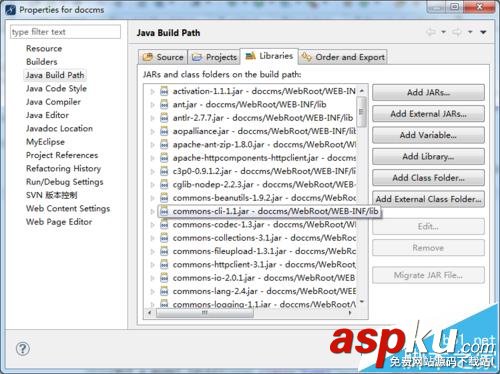Viewport: 500px width, 374px height.
Task: Select MyEclipse in the settings tree
Action: click(45, 142)
